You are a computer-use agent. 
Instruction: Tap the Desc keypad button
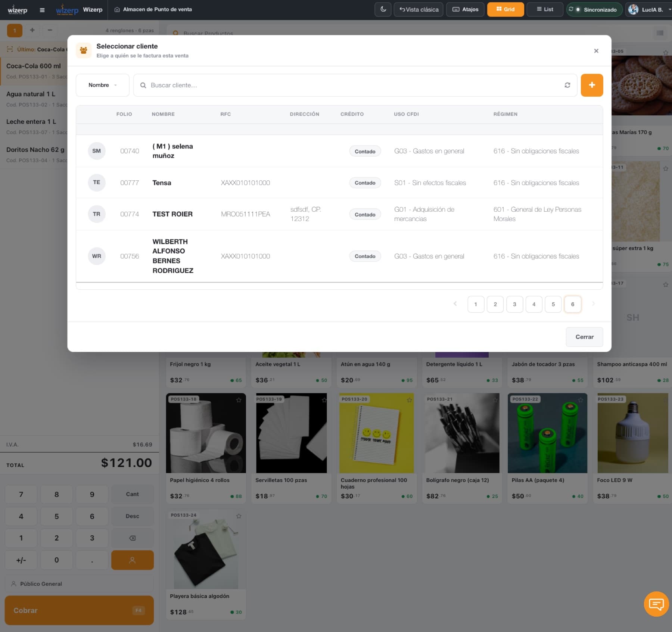[132, 516]
